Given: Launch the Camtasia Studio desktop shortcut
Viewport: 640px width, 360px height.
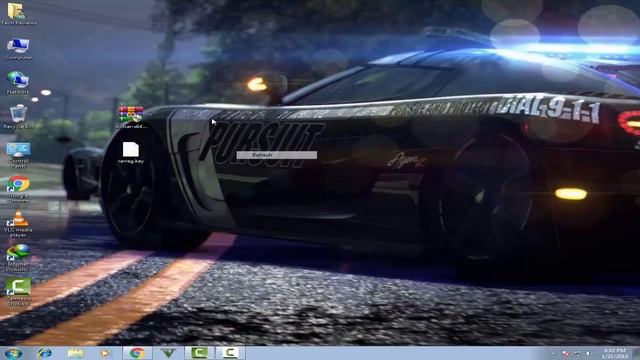Looking at the screenshot, I should [18, 292].
